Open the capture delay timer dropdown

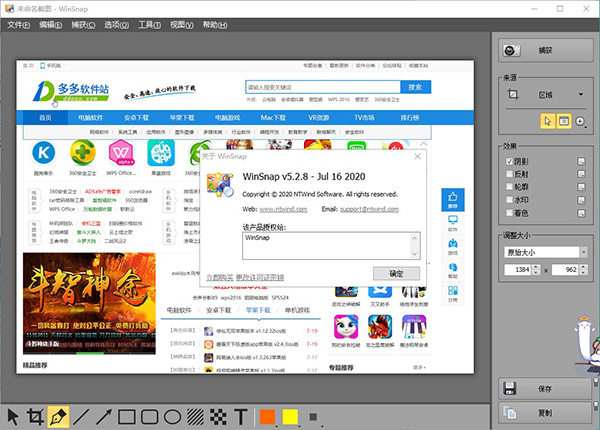(581, 122)
